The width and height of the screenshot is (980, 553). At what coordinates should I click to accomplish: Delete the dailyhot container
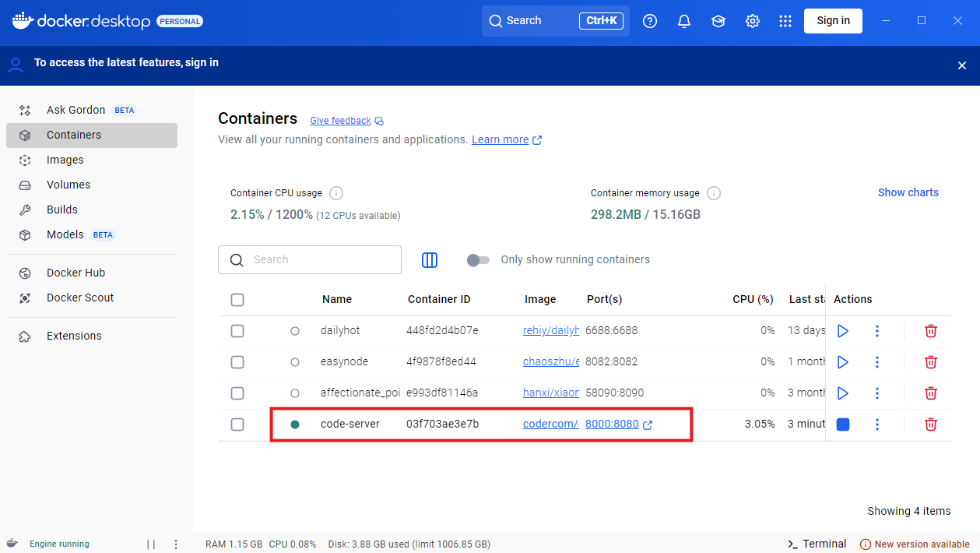tap(930, 331)
